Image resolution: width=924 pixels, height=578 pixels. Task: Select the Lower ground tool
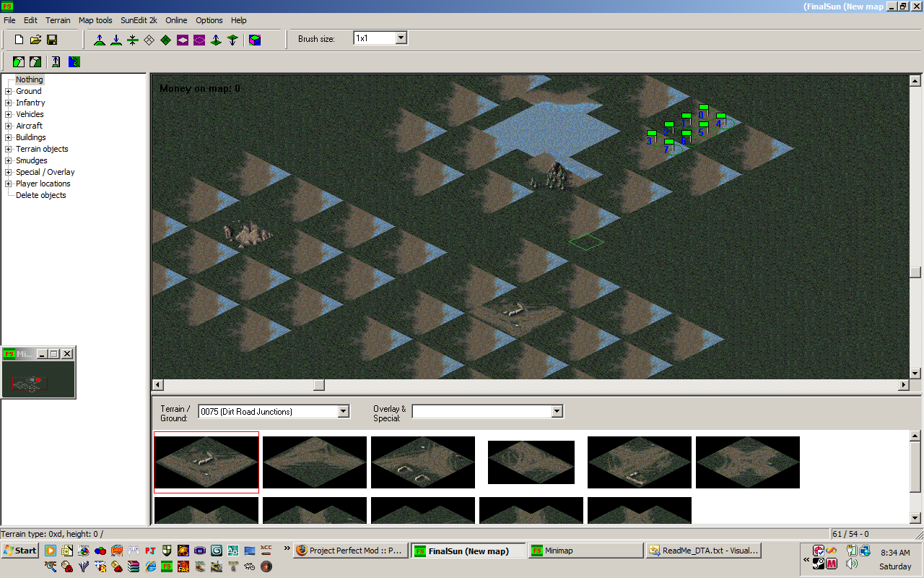click(x=116, y=40)
